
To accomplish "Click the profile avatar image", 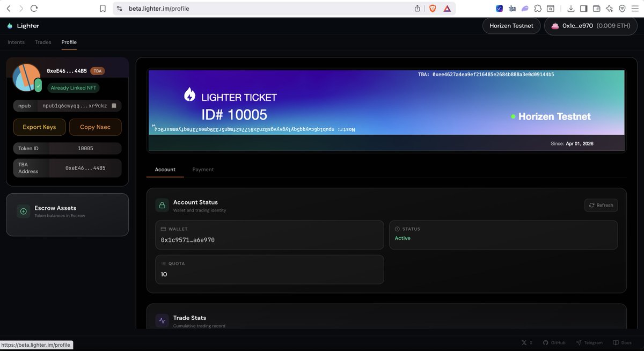I will 26,77.
